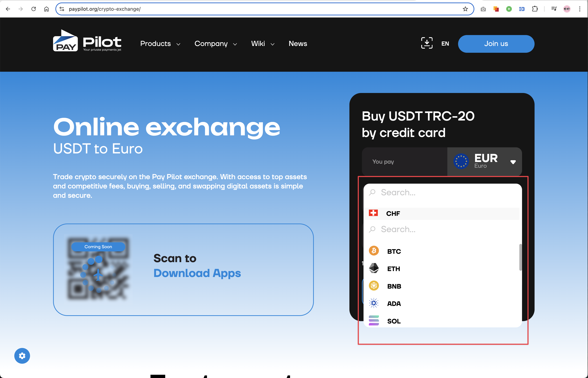
Task: Switch language via EN selector
Action: tap(445, 44)
